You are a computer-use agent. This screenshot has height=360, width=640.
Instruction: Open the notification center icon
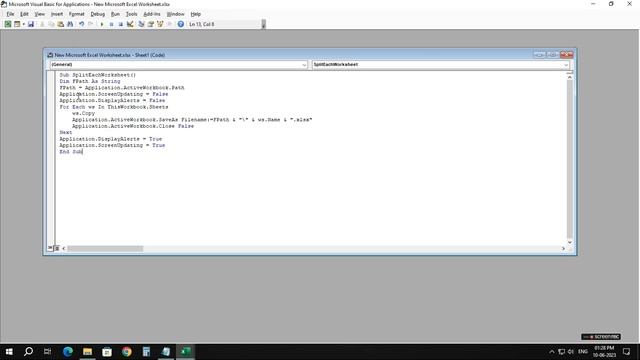(x=627, y=351)
